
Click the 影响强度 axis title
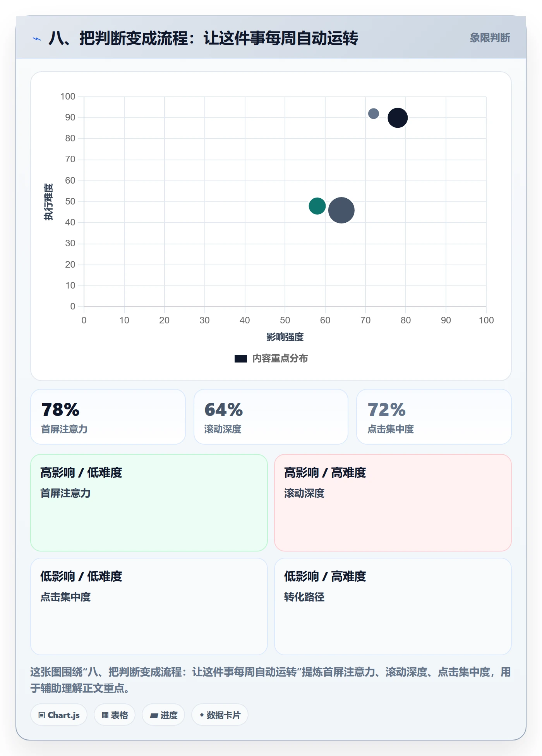[x=285, y=337]
